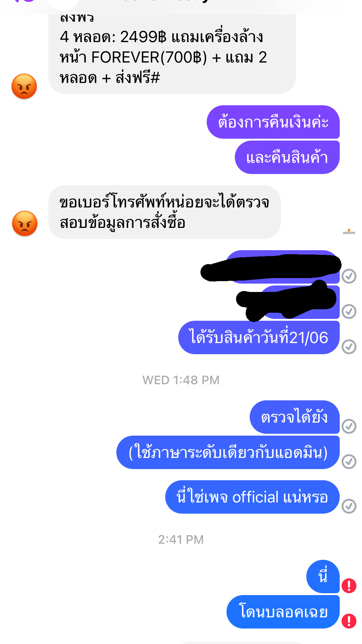Tap the "WED 1:48 PM" timestamp
This screenshot has width=362, height=644.
coord(181,380)
